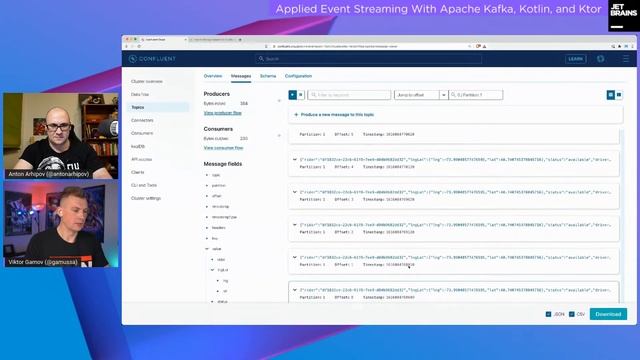Click the browser address bar
The width and height of the screenshot is (640, 360).
[x=371, y=47]
